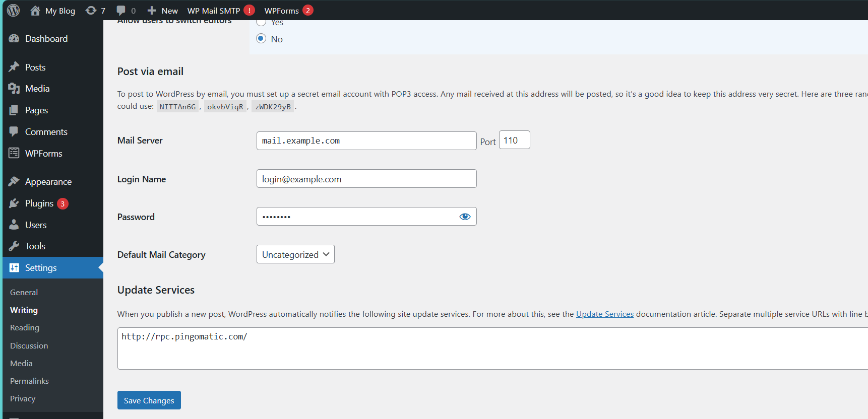The height and width of the screenshot is (419, 868).
Task: Click the Password input field
Action: 366,217
